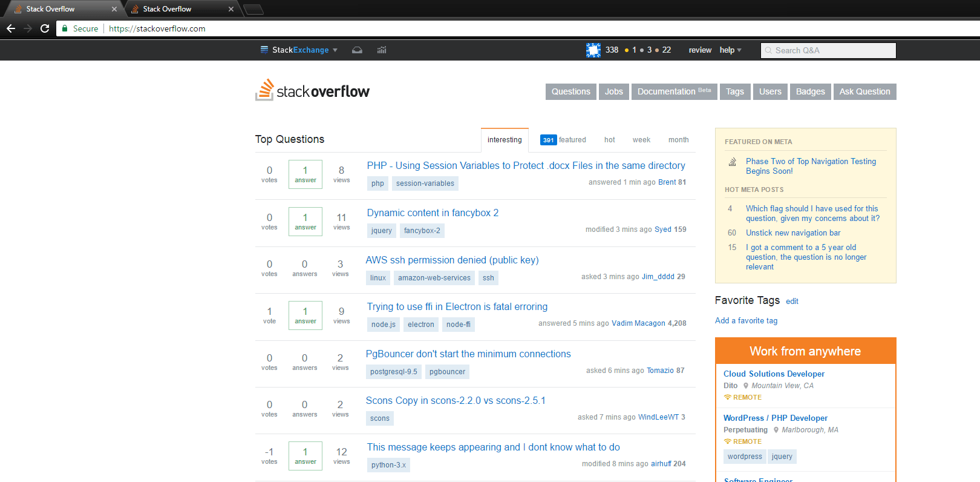Viewport: 980px width, 482px height.
Task: Click the 338 reputation score
Action: [612, 50]
